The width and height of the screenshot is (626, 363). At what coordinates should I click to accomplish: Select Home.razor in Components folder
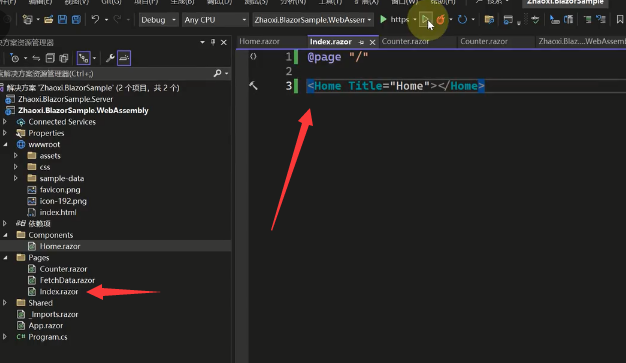(x=60, y=246)
